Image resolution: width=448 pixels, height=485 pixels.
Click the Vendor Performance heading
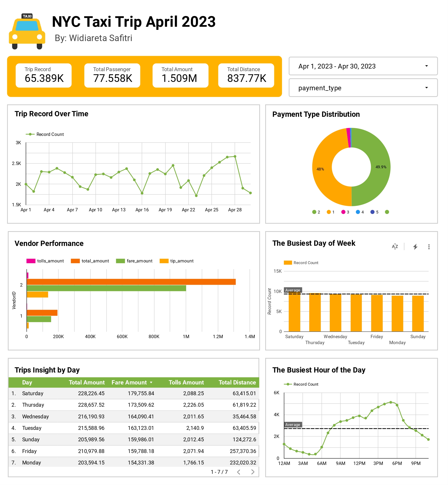pyautogui.click(x=49, y=244)
